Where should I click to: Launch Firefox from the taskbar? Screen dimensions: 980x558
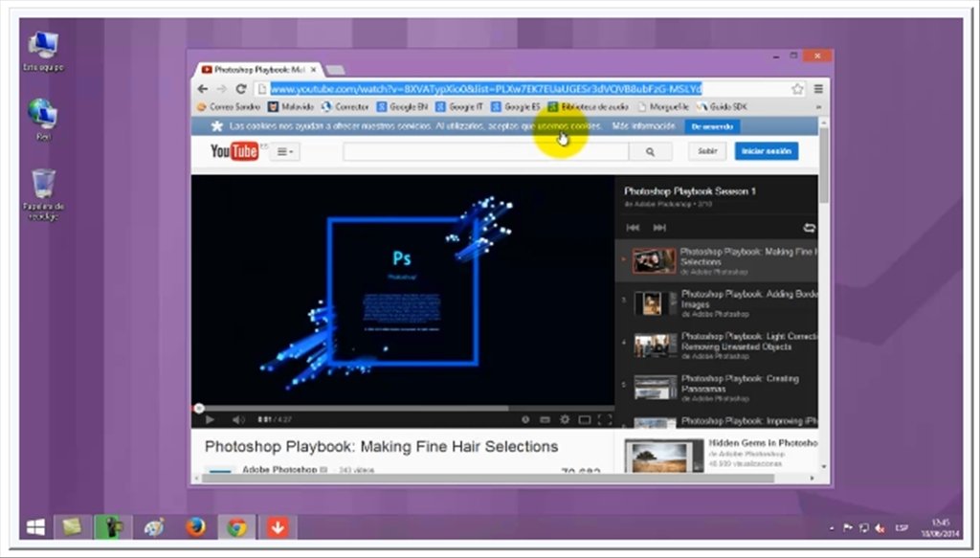[195, 527]
